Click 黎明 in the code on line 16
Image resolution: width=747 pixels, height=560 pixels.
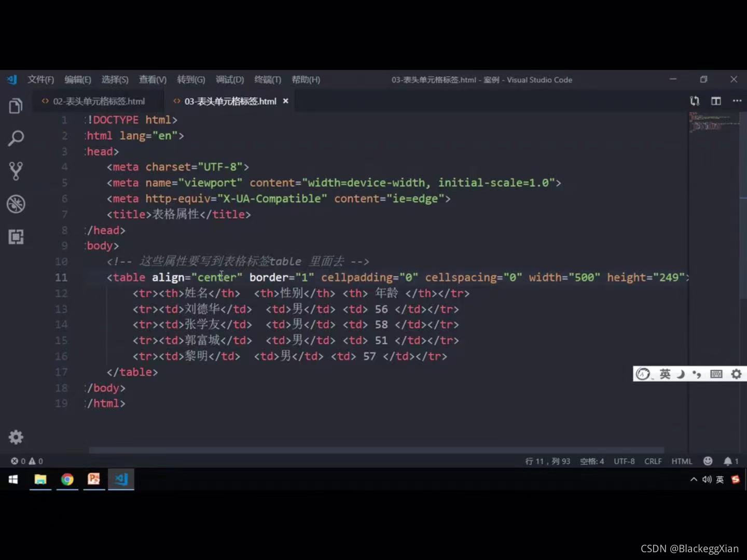pyautogui.click(x=197, y=356)
